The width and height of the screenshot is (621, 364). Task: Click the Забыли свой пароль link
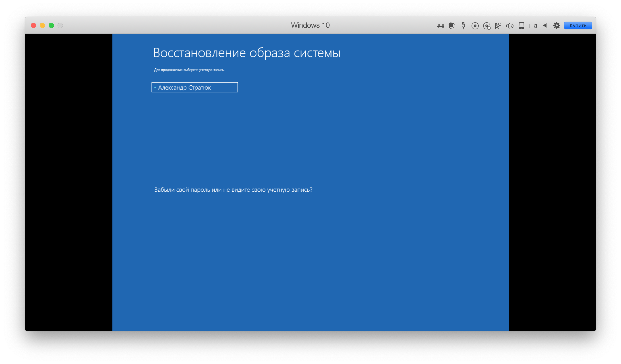tap(233, 190)
